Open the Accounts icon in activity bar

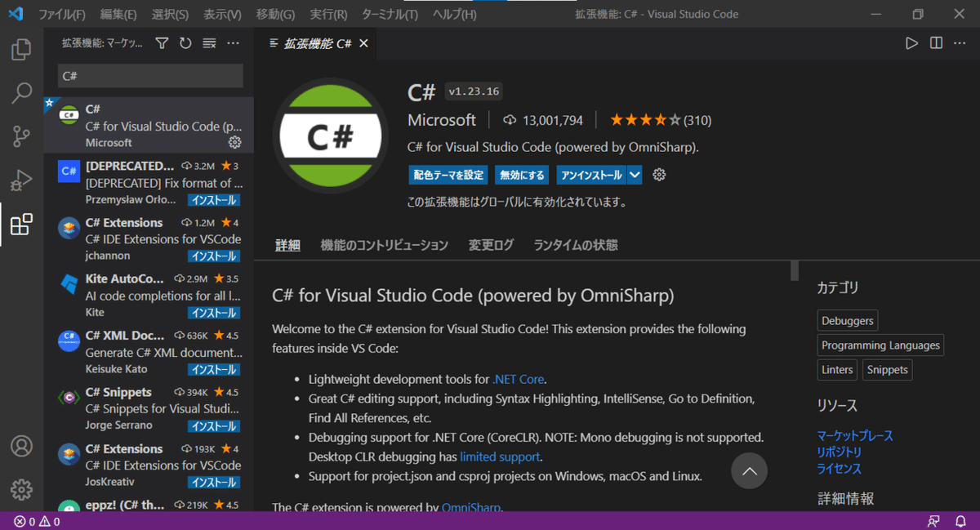pos(21,446)
